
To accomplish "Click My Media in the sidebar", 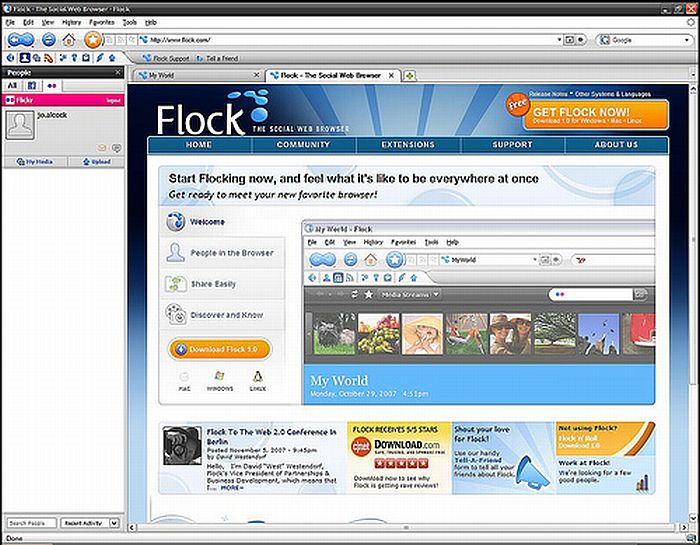I will click(35, 162).
